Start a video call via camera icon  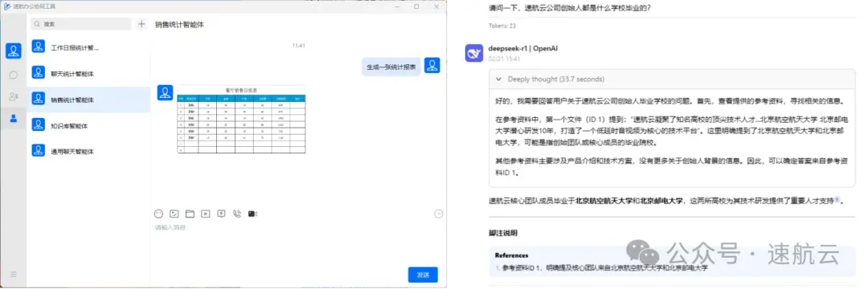click(253, 214)
